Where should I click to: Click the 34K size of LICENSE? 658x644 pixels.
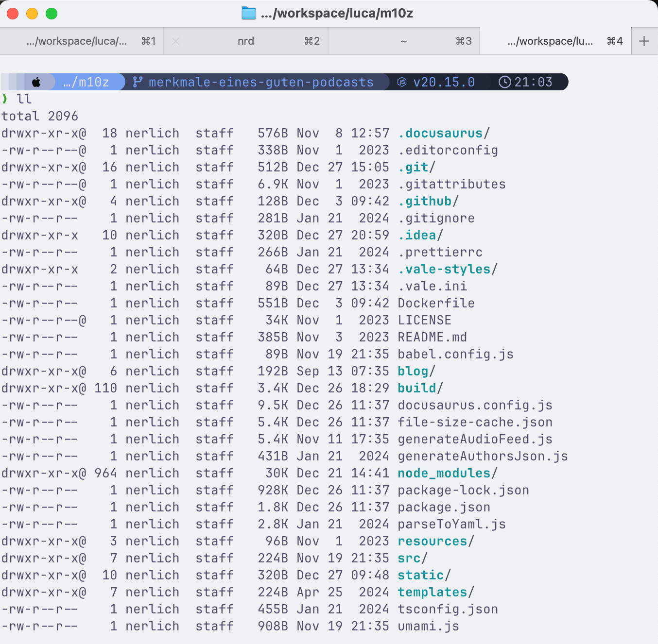coord(277,320)
